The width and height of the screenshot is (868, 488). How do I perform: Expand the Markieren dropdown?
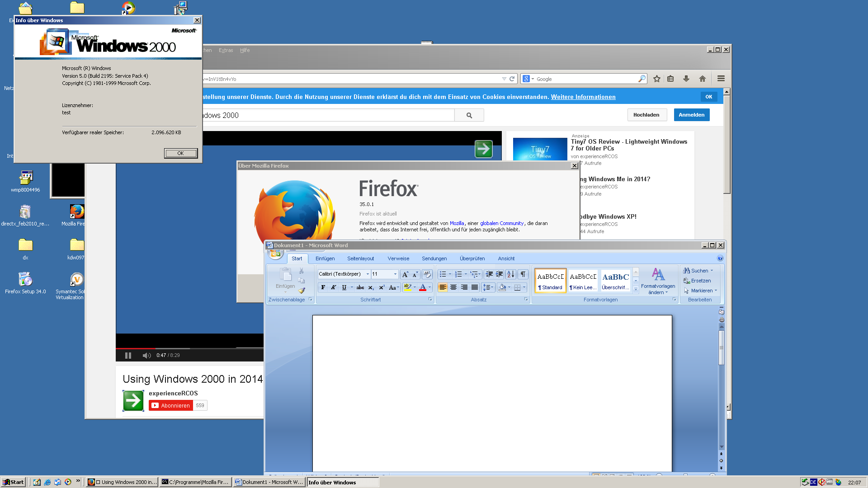tap(716, 291)
